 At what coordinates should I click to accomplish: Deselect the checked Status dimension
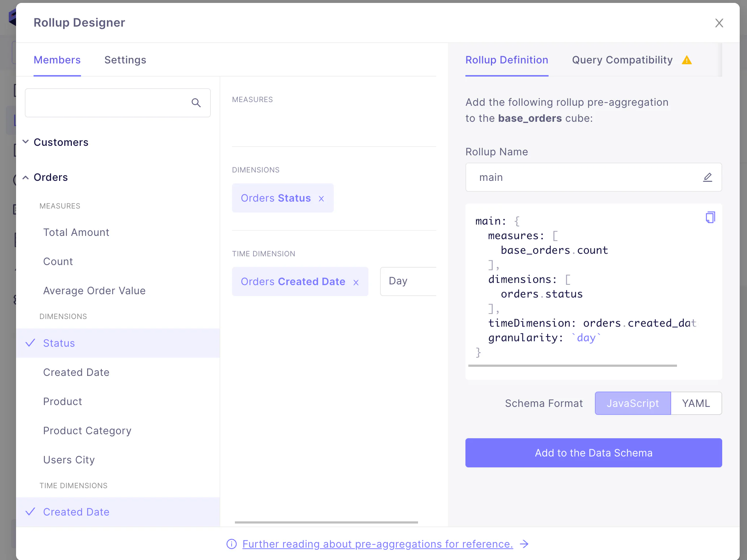coord(59,343)
